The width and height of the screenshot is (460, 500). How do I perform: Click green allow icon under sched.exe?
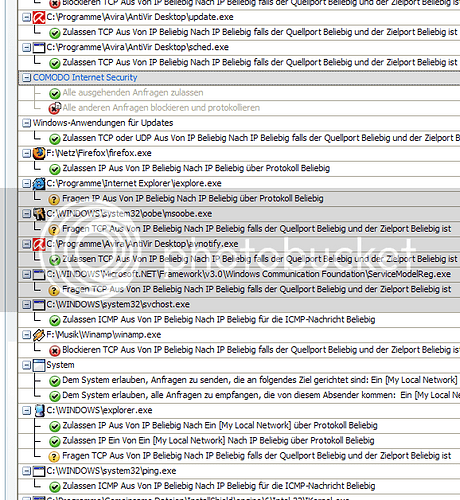55,63
